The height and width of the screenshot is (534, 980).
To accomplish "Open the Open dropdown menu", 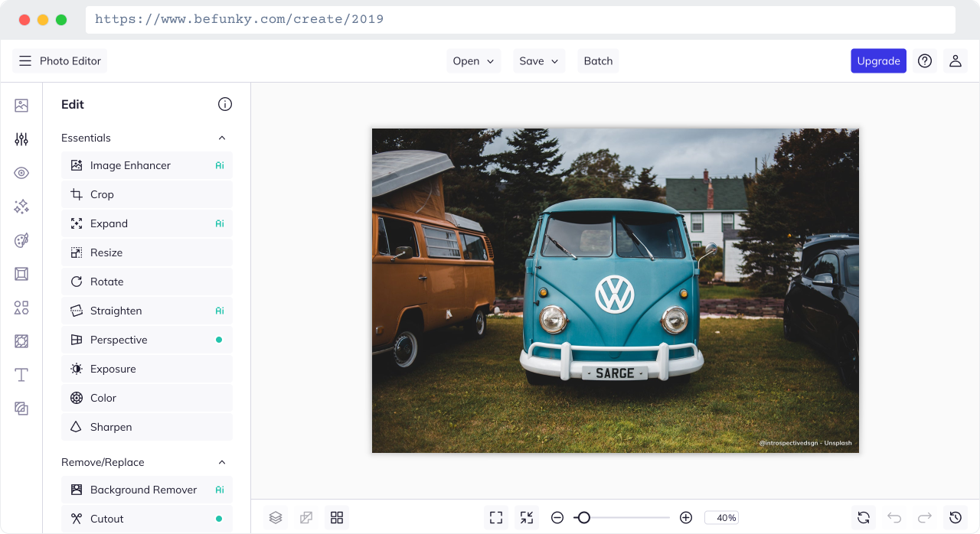I will tap(474, 61).
